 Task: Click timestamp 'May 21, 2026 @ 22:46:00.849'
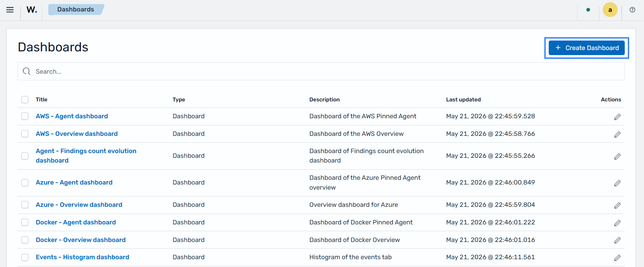point(491,183)
